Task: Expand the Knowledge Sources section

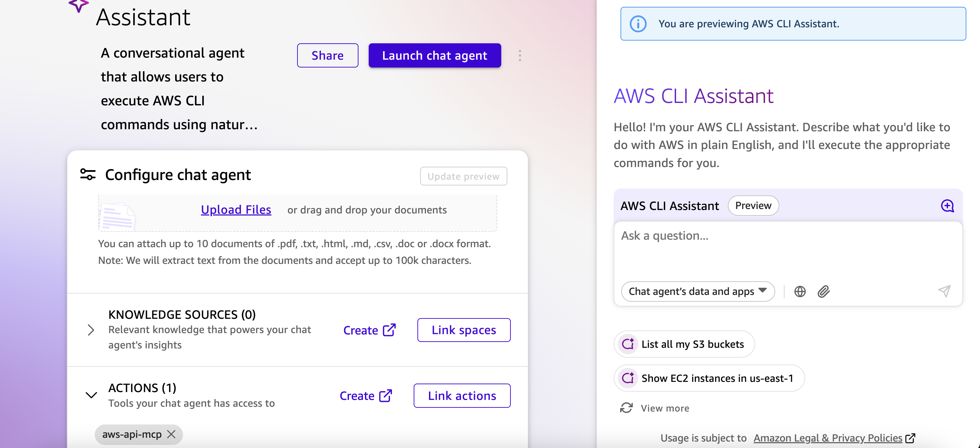Action: (x=91, y=330)
